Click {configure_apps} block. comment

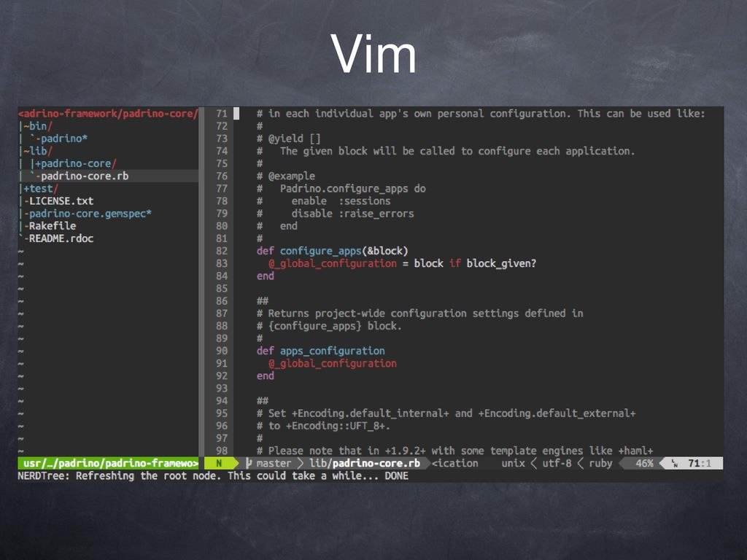click(334, 326)
